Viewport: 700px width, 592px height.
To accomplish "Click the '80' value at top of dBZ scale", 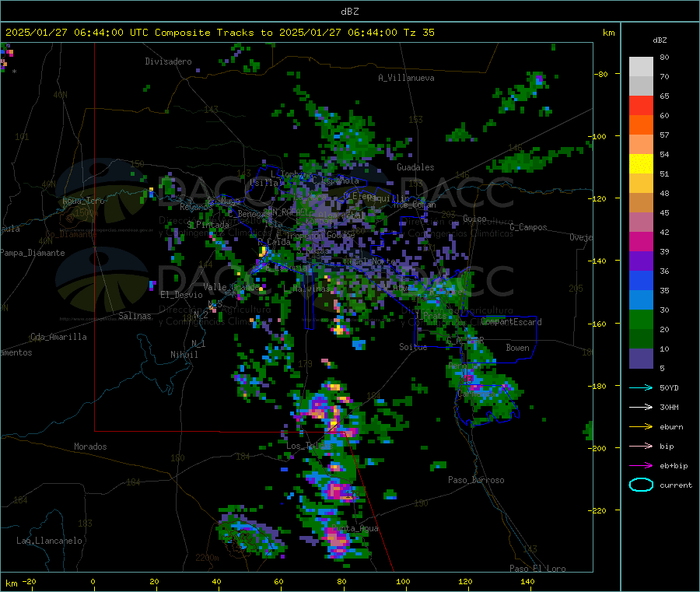I will (664, 57).
